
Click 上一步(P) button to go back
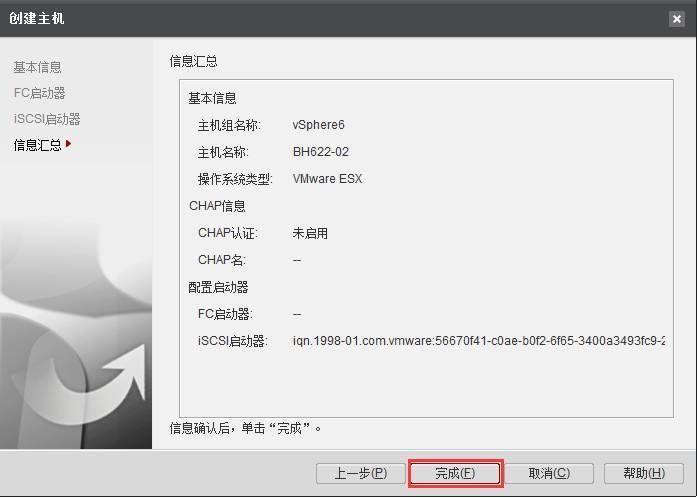pos(360,473)
